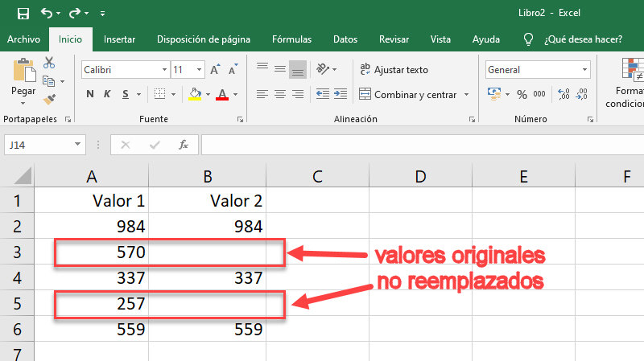Apply the yellow fill color
Screen dimensions: 644x361
[194, 95]
